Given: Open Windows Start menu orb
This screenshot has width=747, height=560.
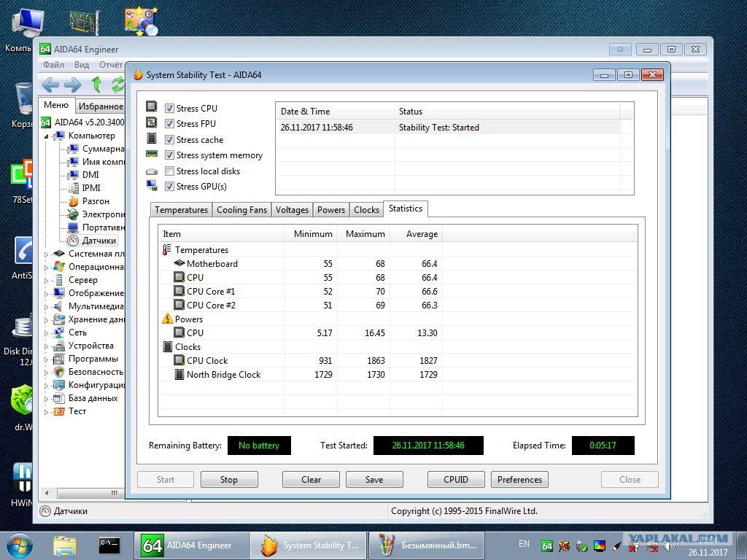Looking at the screenshot, I should (x=19, y=545).
